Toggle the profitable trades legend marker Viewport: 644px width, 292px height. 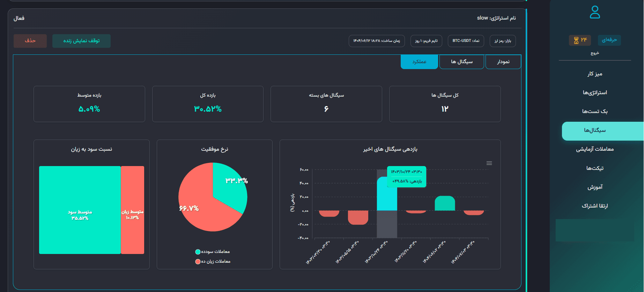198,252
